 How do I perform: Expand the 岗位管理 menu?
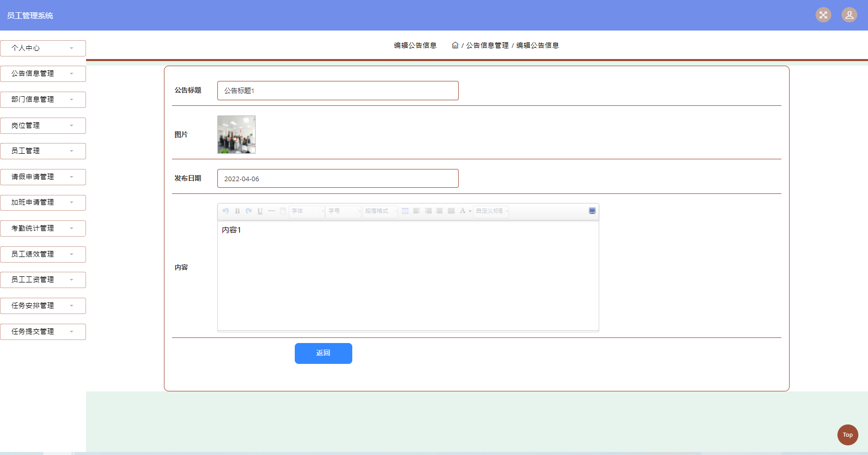coord(43,125)
